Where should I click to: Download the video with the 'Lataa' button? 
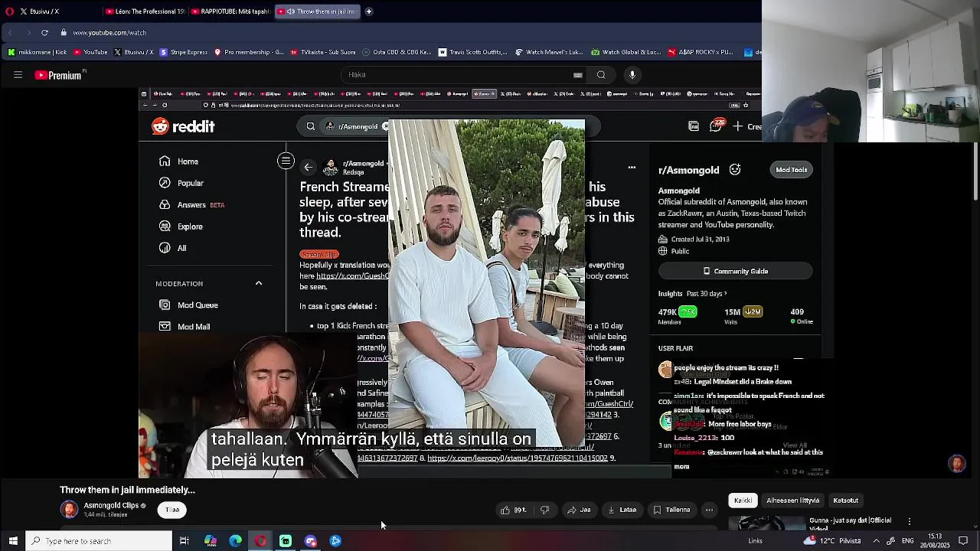622,510
